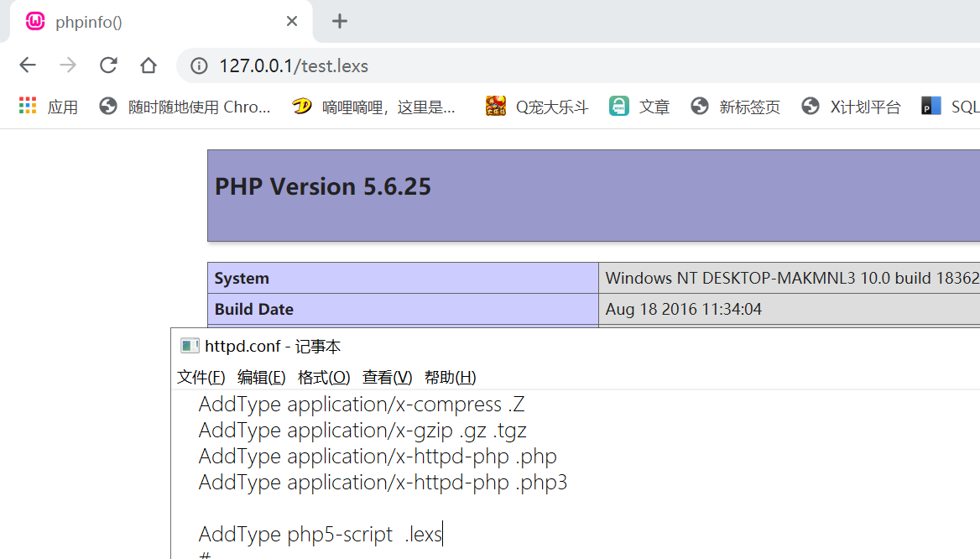
Task: Open the 新标签页 bookmark globe icon
Action: pos(699,106)
